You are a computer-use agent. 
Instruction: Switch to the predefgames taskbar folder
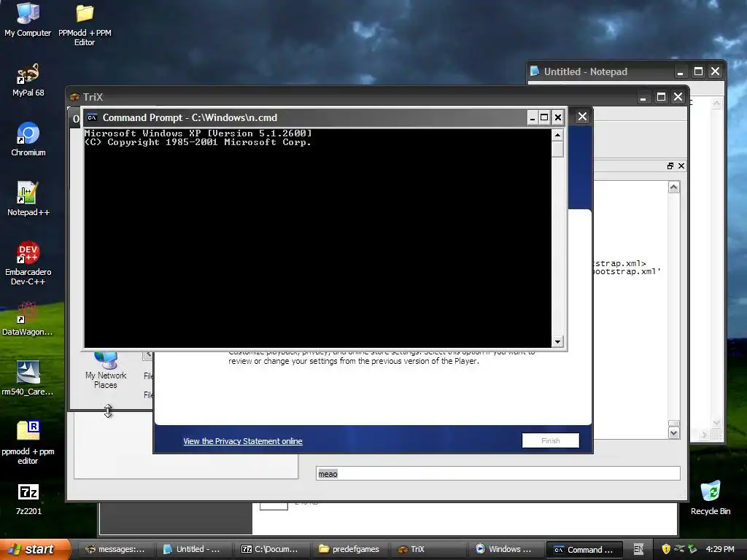(x=349, y=549)
